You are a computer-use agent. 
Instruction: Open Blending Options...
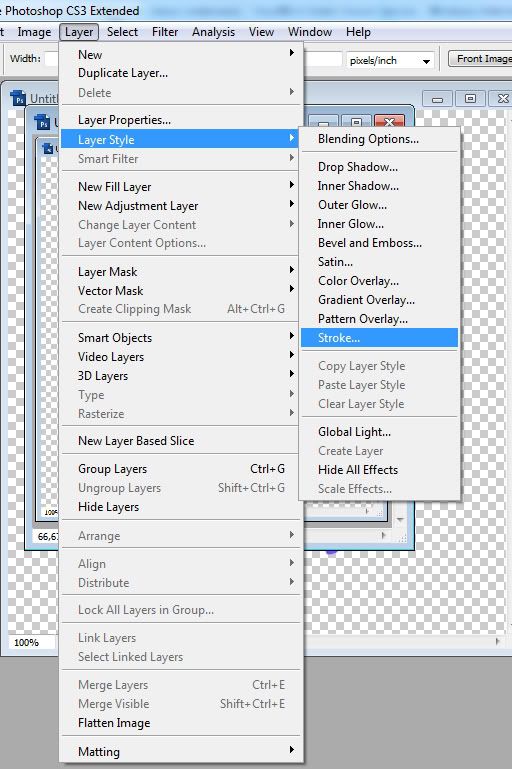[379, 139]
